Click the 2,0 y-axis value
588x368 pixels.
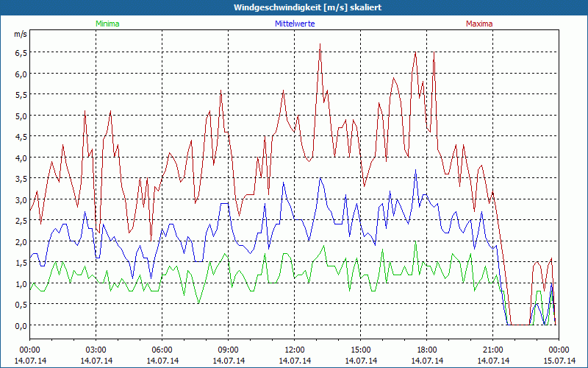(x=21, y=242)
